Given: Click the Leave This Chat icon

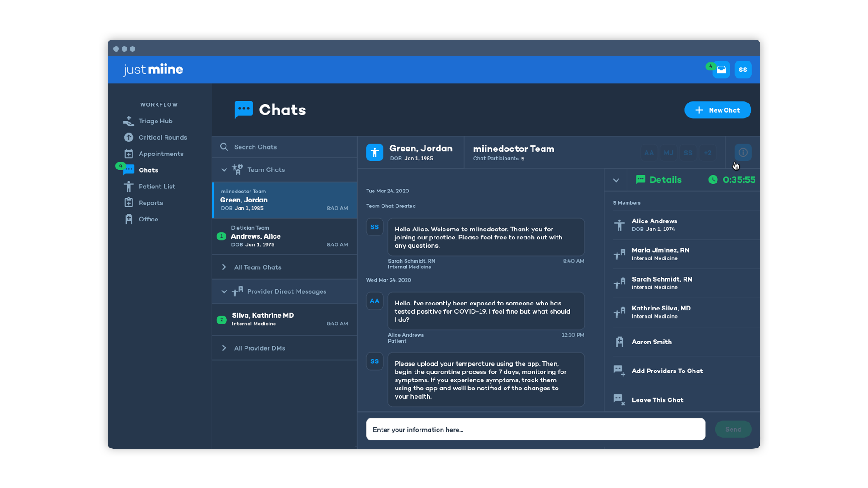Looking at the screenshot, I should point(619,400).
